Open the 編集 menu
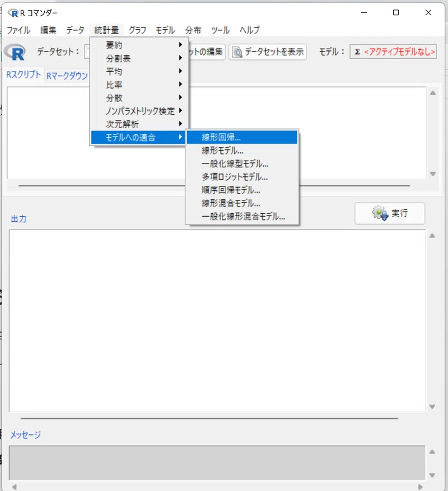Image resolution: width=448 pixels, height=491 pixels. click(48, 30)
